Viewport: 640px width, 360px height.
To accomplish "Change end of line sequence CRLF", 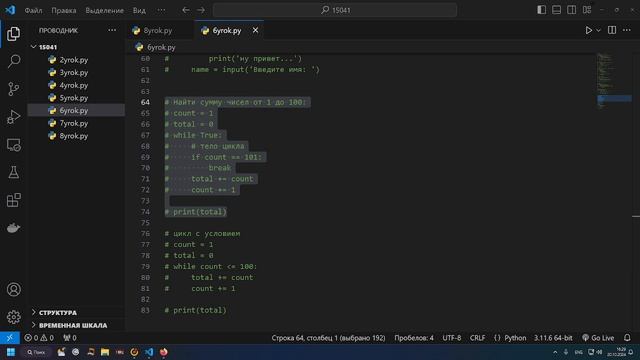I will point(477,338).
